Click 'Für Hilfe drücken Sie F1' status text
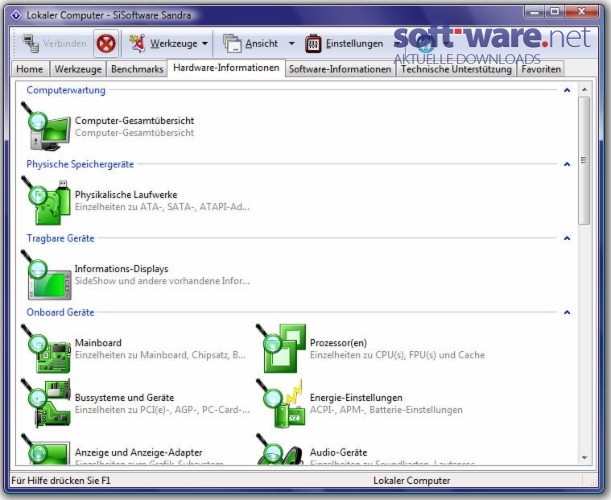611x500 pixels. [61, 481]
